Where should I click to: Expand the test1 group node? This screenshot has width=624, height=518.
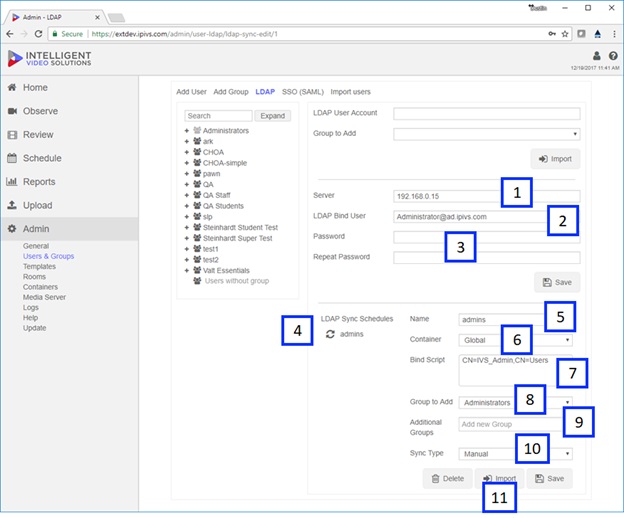[187, 249]
